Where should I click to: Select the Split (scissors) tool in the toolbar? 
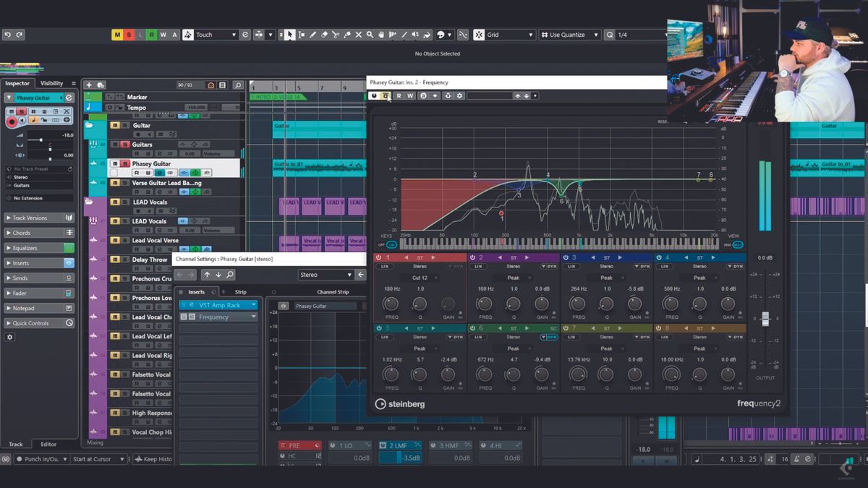[x=336, y=34]
